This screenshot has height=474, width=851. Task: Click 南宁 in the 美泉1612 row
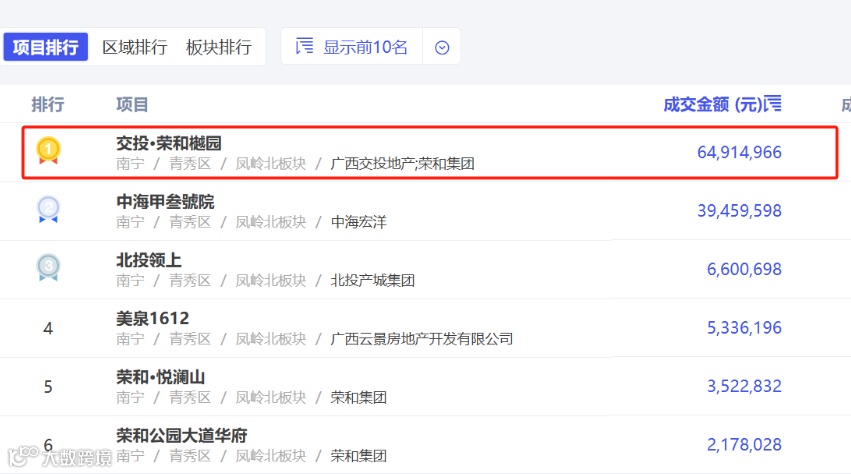pyautogui.click(x=130, y=339)
